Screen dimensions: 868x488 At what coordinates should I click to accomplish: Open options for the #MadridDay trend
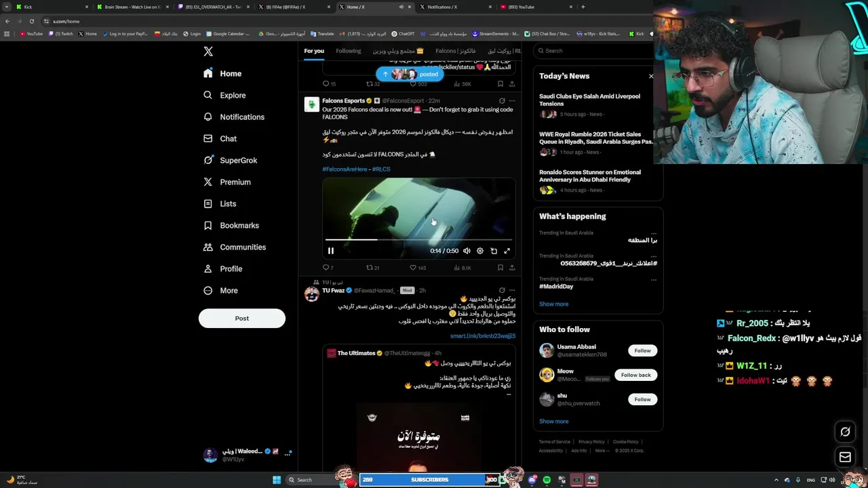click(654, 279)
